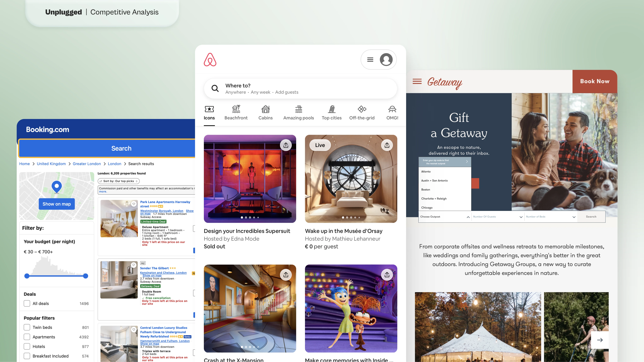Click the Getaway Book Now button
This screenshot has height=362, width=644.
tap(595, 81)
